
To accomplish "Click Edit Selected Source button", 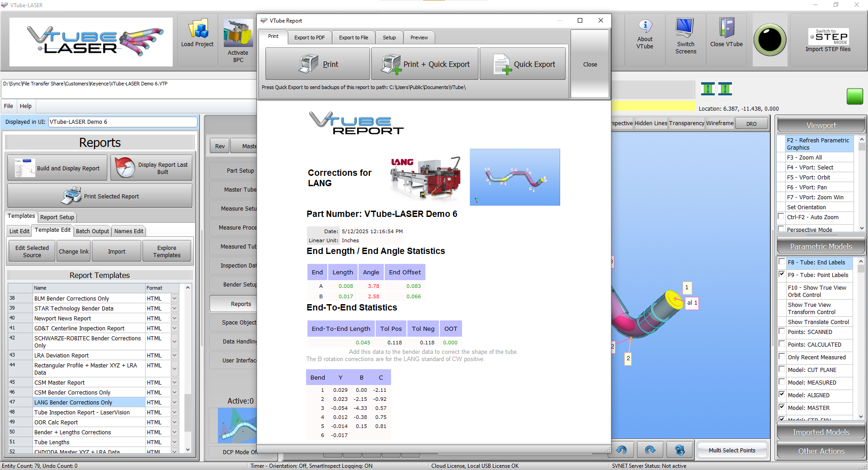I will click(x=32, y=251).
